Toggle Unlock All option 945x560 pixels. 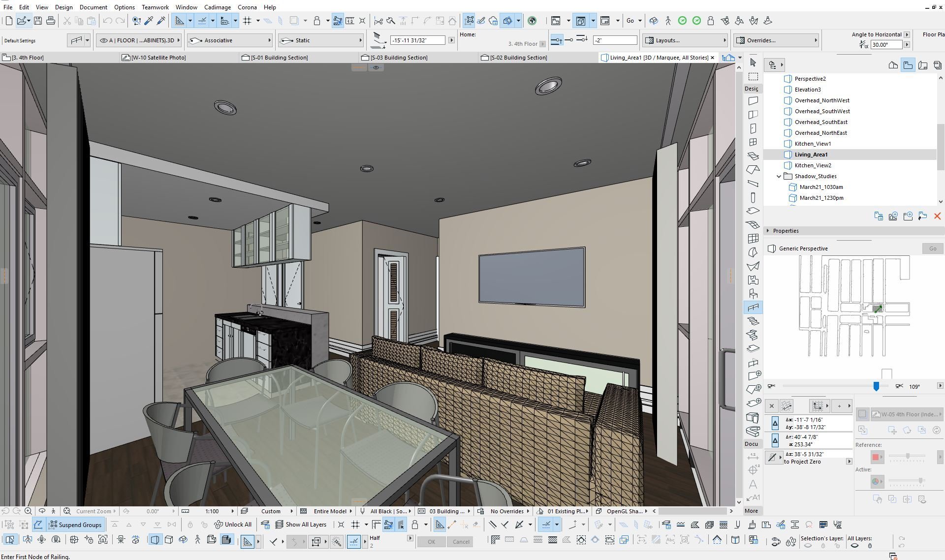(x=233, y=525)
